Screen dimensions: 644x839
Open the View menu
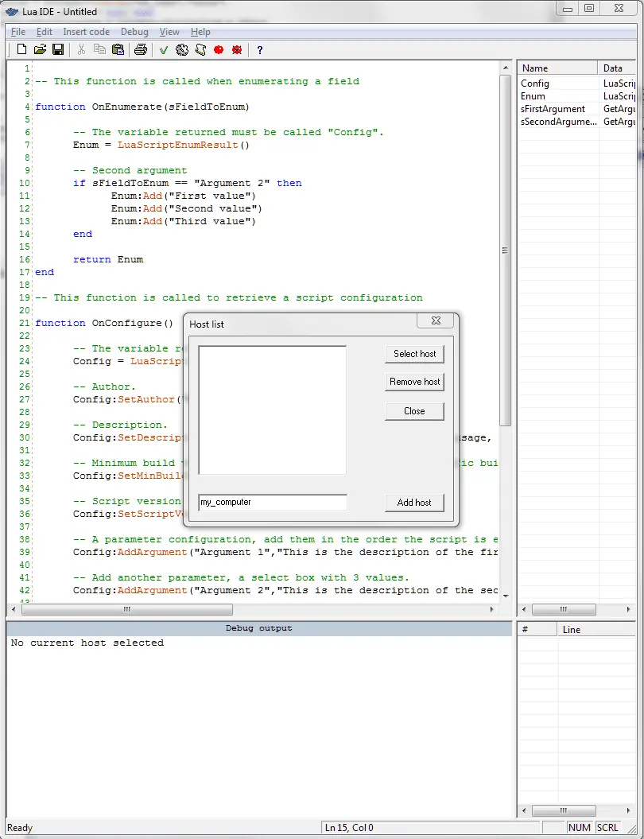click(x=169, y=32)
